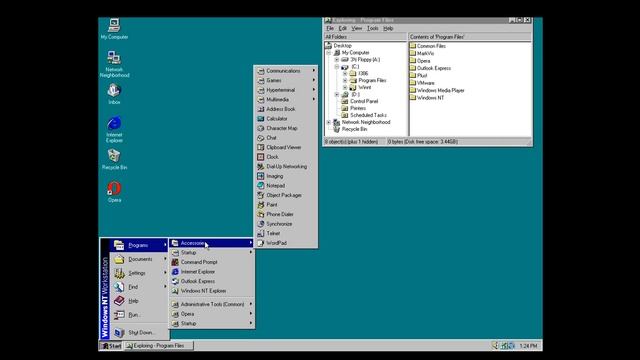The height and width of the screenshot is (360, 640).
Task: Expand the Communications submenu
Action: point(285,71)
